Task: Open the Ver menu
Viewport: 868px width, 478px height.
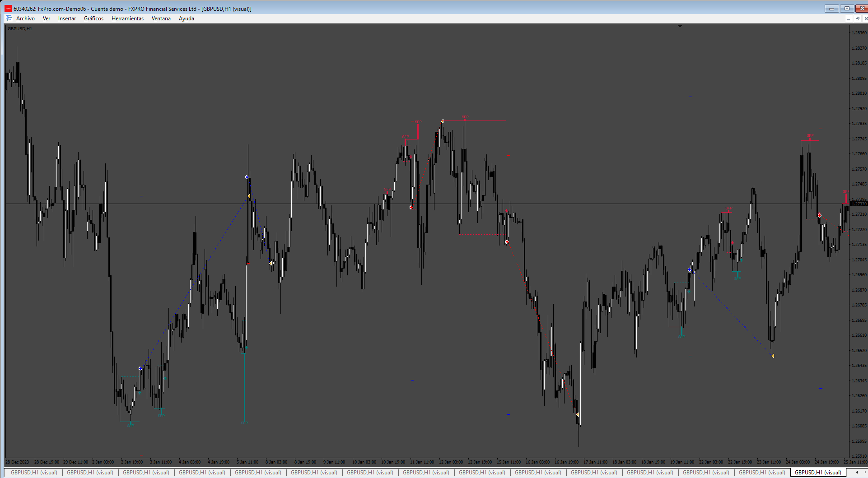Action: pyautogui.click(x=47, y=19)
